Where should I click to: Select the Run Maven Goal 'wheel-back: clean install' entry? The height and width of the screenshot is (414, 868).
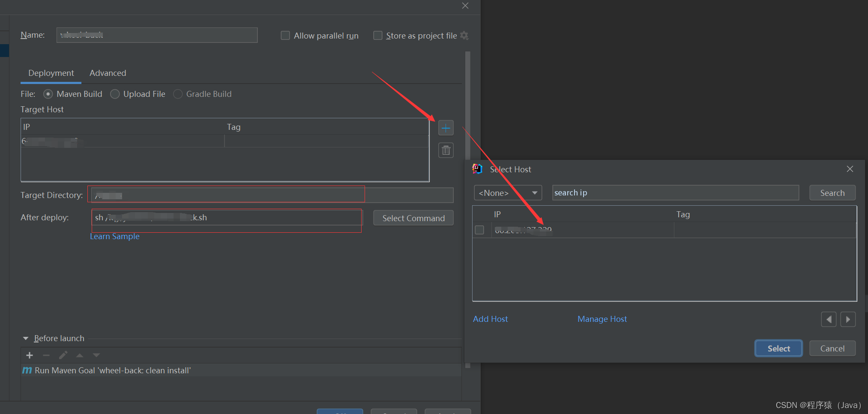point(241,370)
